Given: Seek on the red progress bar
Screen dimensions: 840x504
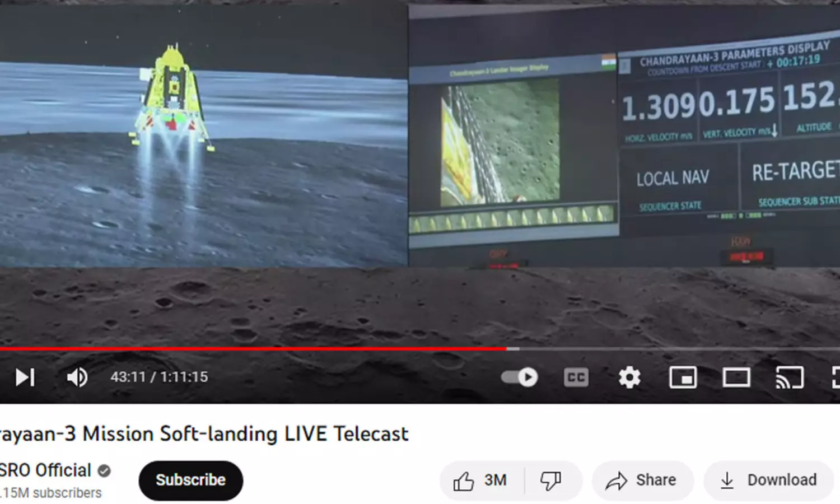Looking at the screenshot, I should click(x=253, y=348).
